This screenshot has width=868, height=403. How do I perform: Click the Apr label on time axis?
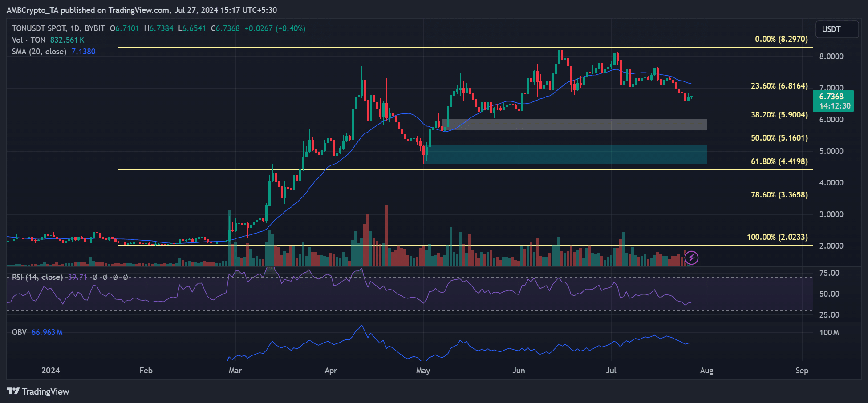331,371
